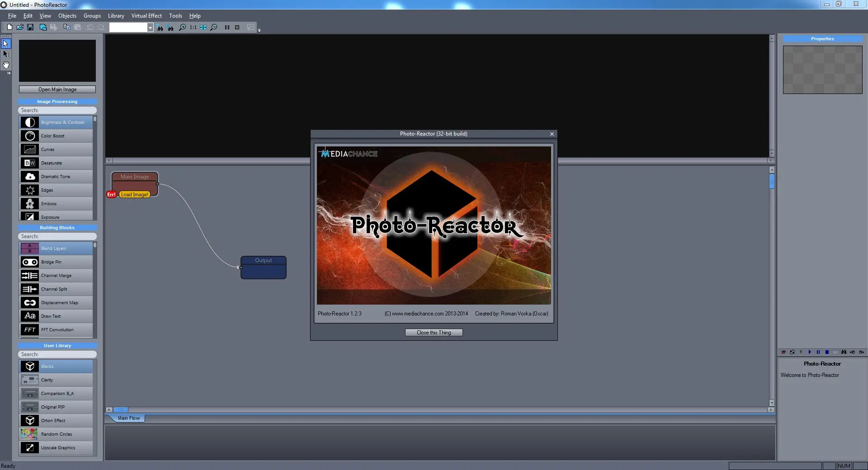The width and height of the screenshot is (868, 470).
Task: Click the Save floppy disk icon
Action: coord(30,27)
